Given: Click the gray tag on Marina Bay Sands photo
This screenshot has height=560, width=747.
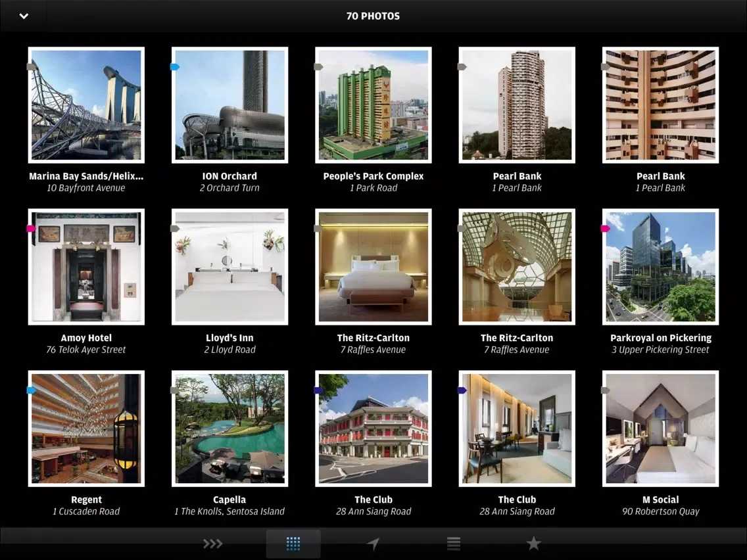Looking at the screenshot, I should pos(31,66).
